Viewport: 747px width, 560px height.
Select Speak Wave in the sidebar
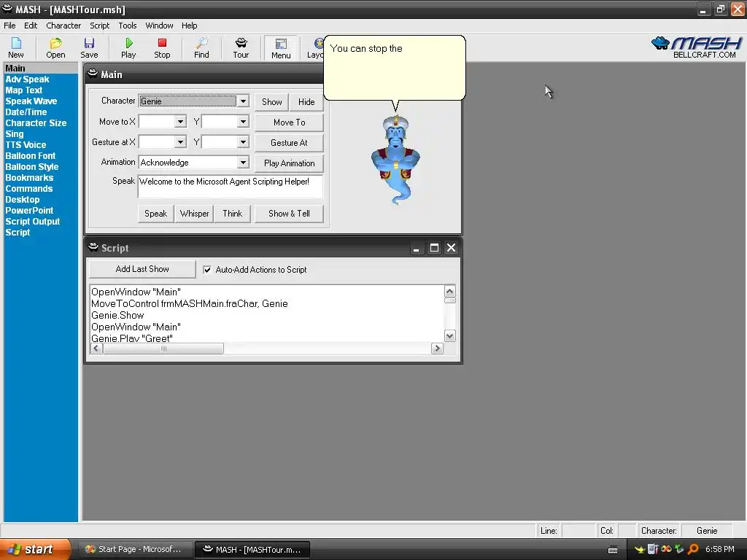[31, 101]
